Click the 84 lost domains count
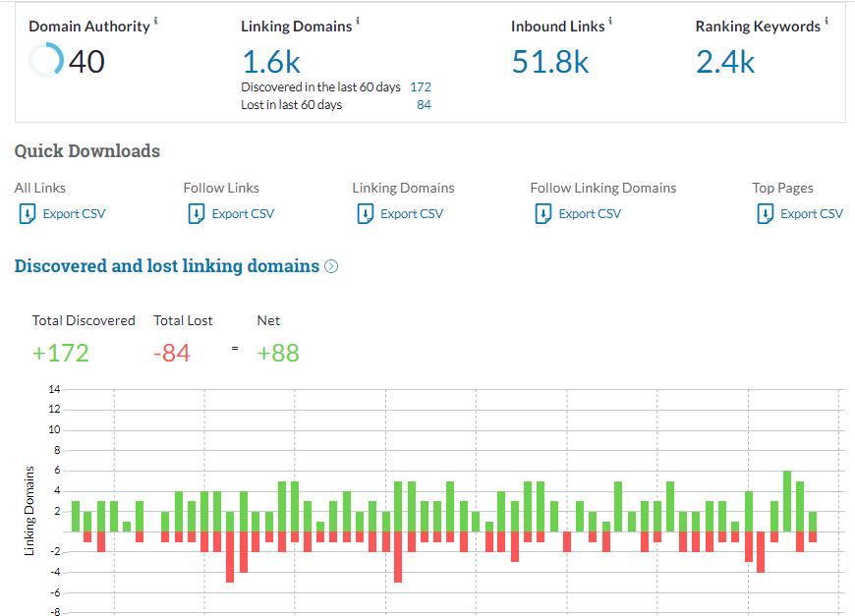Screen dimensions: 855x616 click(424, 105)
